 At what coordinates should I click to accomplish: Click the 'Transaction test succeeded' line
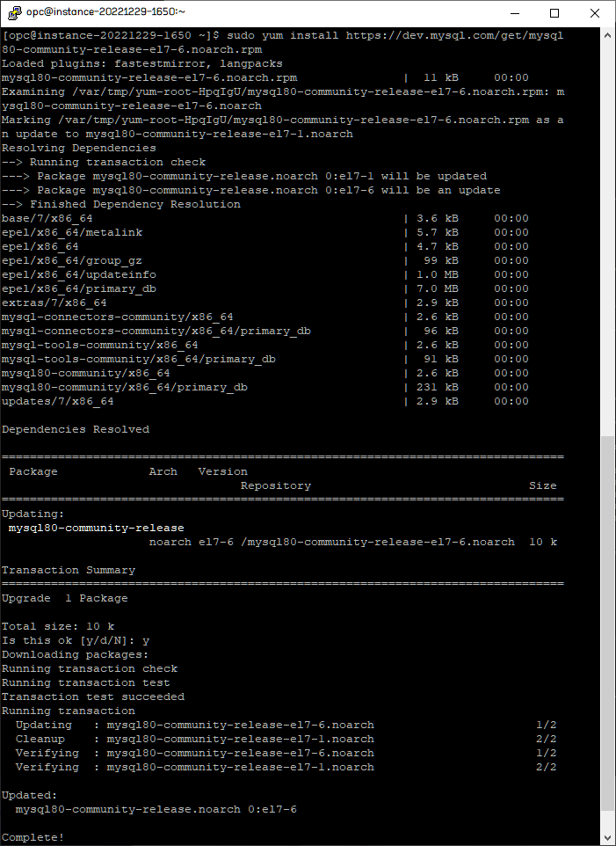tap(92, 696)
